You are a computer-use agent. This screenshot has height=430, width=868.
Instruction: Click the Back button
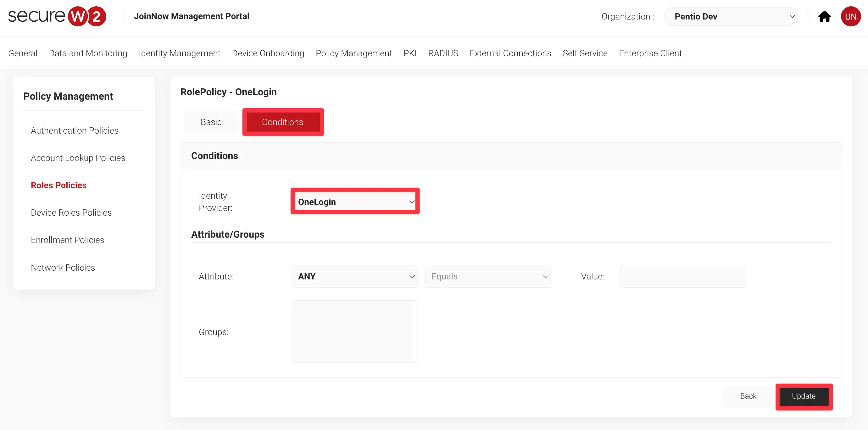(x=748, y=396)
